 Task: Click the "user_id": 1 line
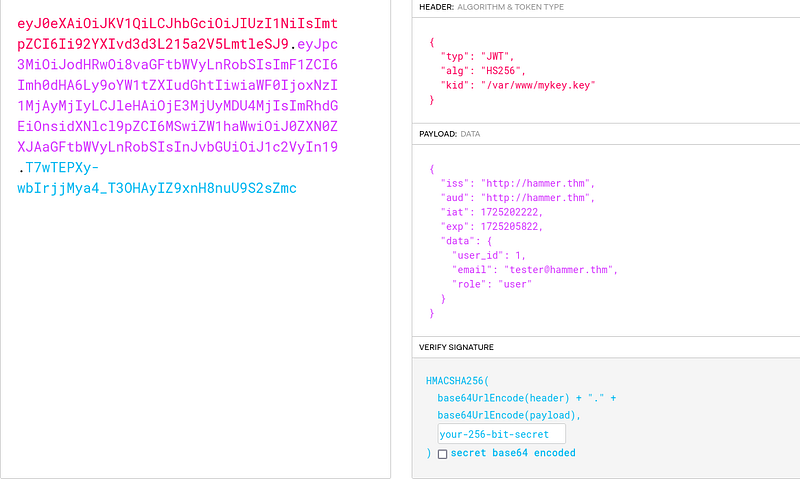coord(488,255)
